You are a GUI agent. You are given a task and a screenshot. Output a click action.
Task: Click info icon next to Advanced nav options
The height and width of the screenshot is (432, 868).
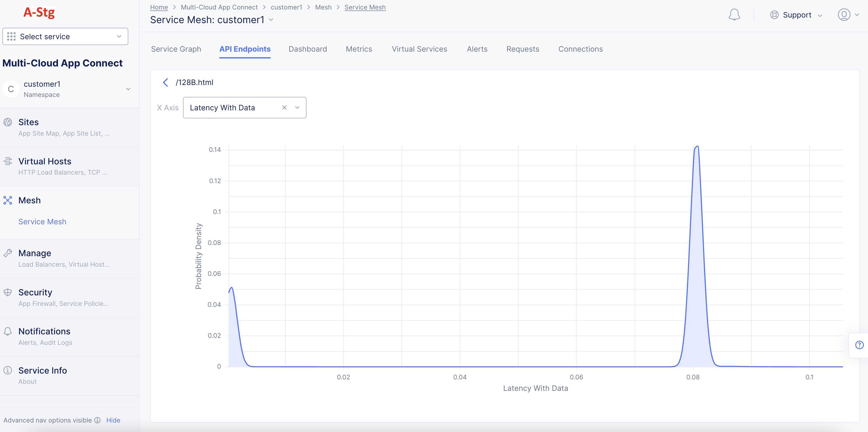97,420
